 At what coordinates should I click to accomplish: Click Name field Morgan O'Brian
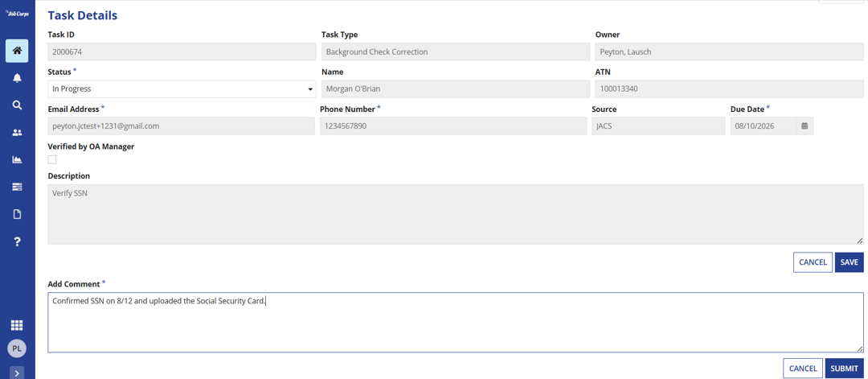pyautogui.click(x=456, y=89)
